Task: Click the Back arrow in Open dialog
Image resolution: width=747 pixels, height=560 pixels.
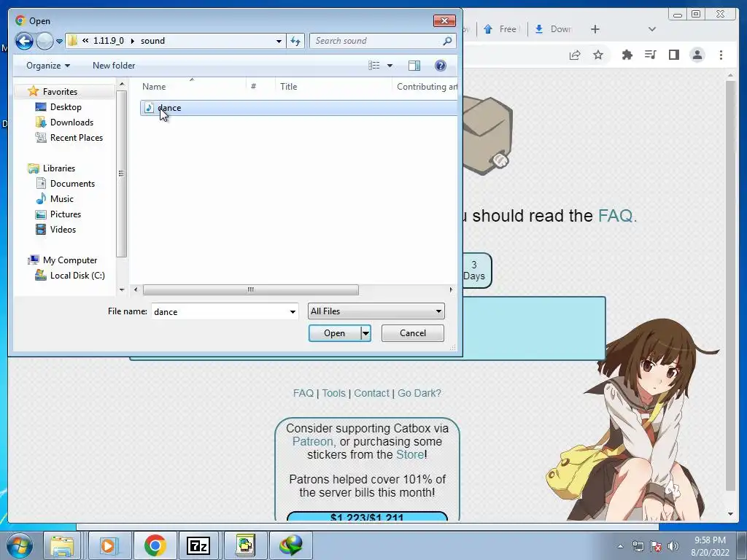Action: (x=24, y=41)
